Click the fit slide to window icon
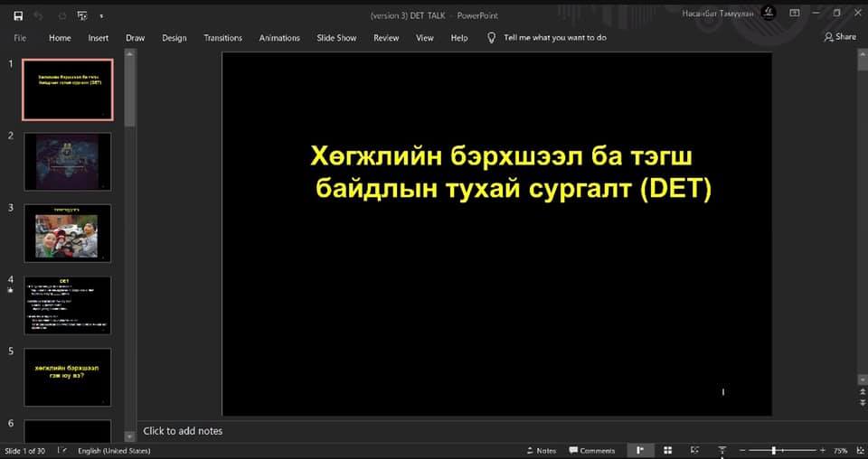The width and height of the screenshot is (868, 459). pyautogui.click(x=857, y=450)
